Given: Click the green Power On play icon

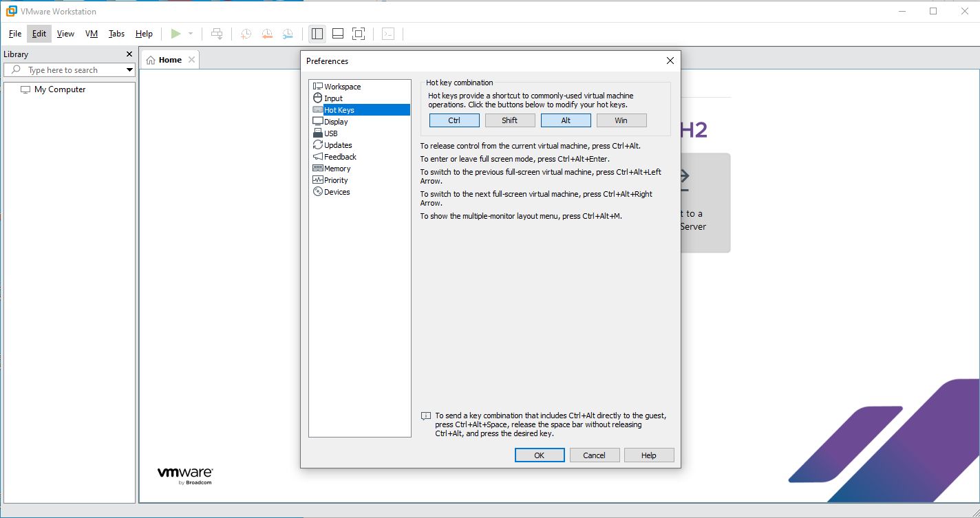Looking at the screenshot, I should point(176,34).
